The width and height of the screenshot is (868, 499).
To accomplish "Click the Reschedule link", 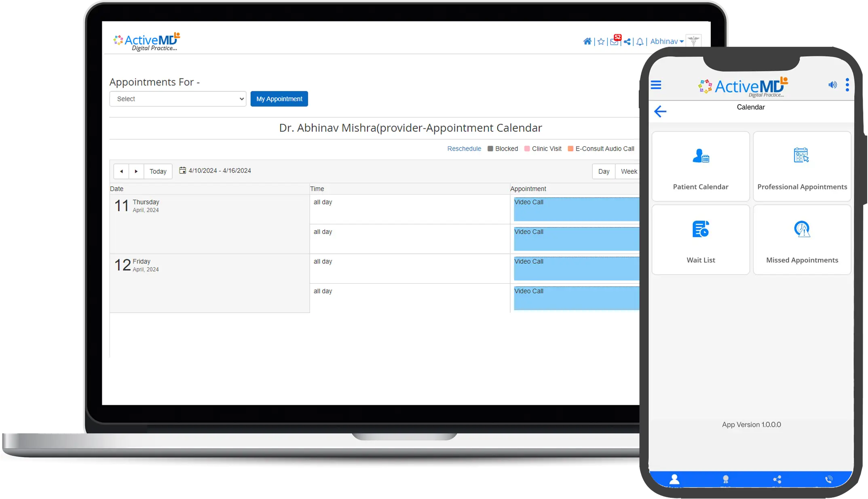I will coord(464,149).
